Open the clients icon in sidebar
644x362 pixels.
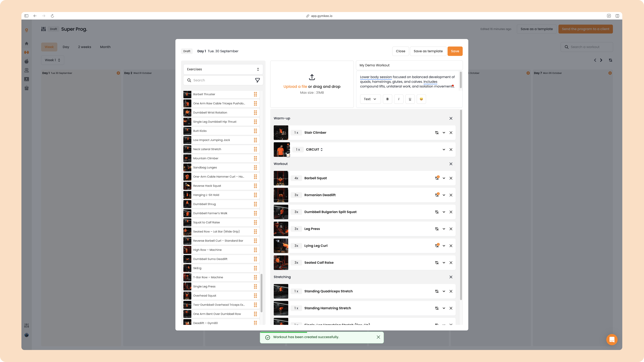click(x=27, y=70)
